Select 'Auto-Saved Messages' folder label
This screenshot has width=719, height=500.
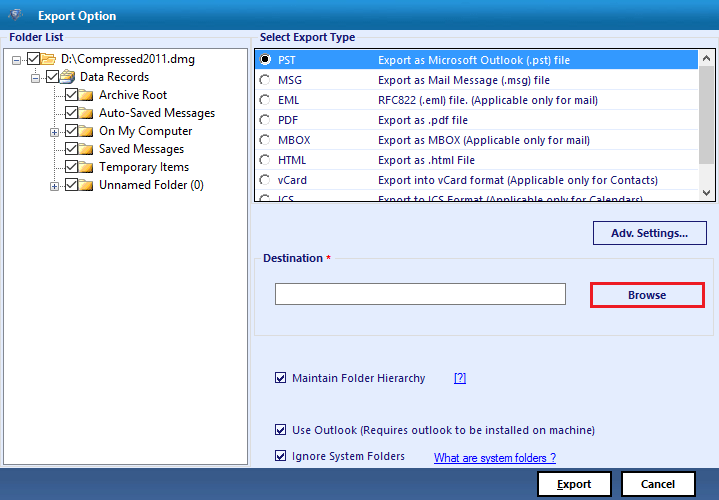157,113
